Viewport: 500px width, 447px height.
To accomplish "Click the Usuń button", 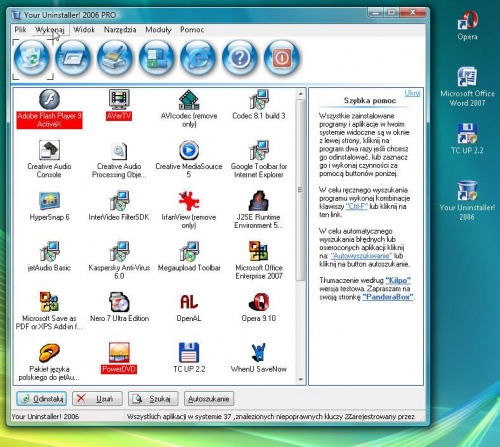I will pyautogui.click(x=97, y=399).
